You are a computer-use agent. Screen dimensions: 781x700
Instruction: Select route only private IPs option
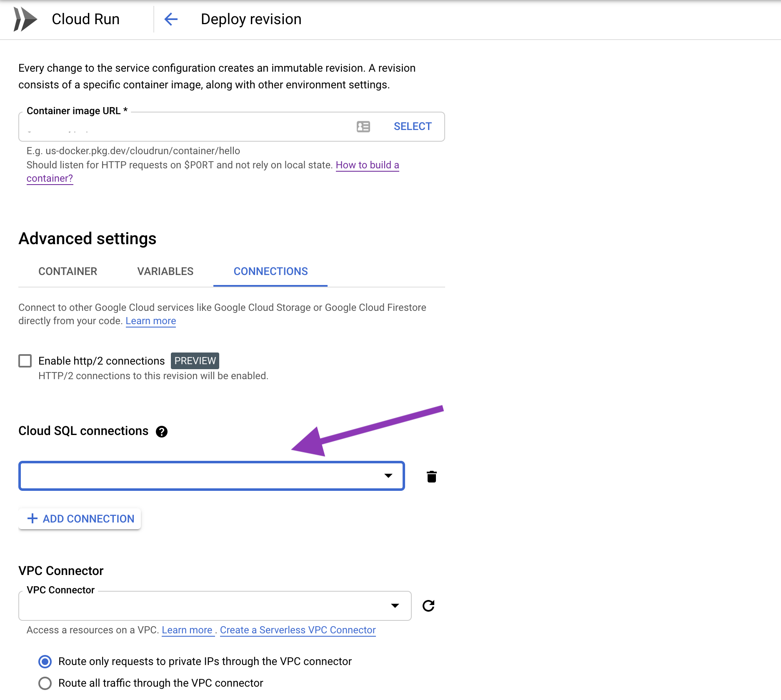(45, 662)
